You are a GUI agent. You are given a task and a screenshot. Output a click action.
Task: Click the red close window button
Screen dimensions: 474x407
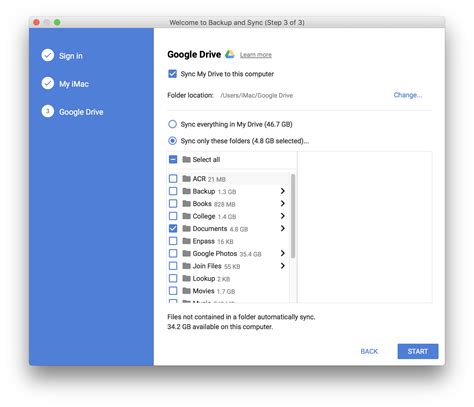click(36, 22)
